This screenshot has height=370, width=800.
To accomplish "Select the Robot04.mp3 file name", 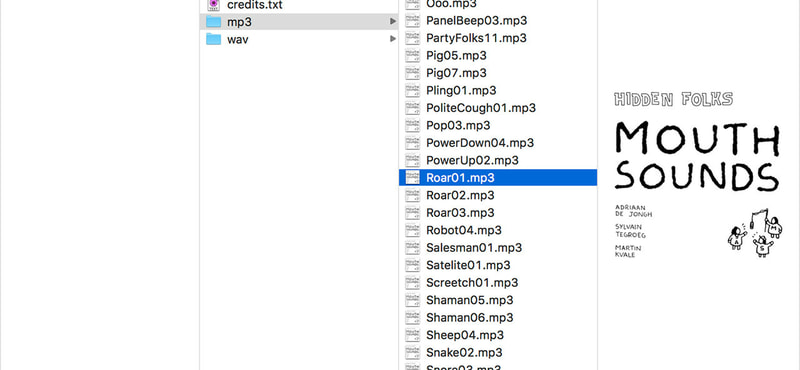I will [x=464, y=230].
